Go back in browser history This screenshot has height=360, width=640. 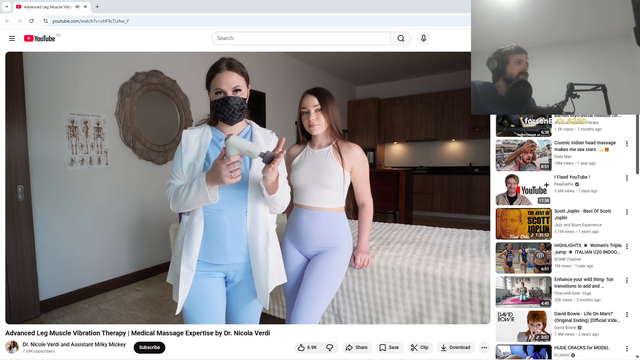[7, 21]
